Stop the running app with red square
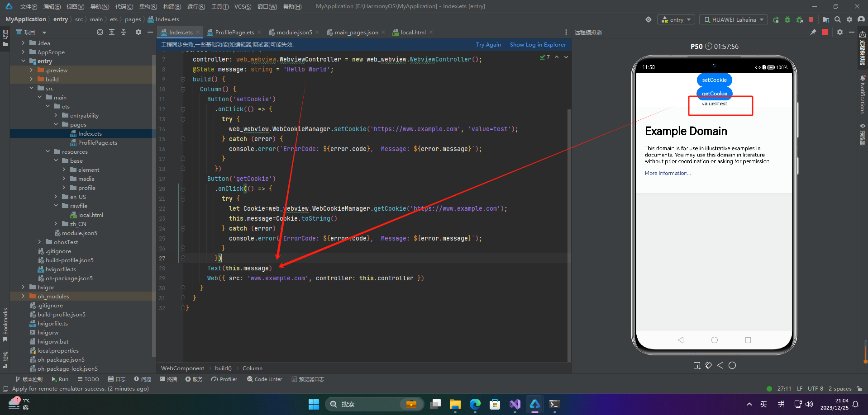The width and height of the screenshot is (868, 415). 811,19
